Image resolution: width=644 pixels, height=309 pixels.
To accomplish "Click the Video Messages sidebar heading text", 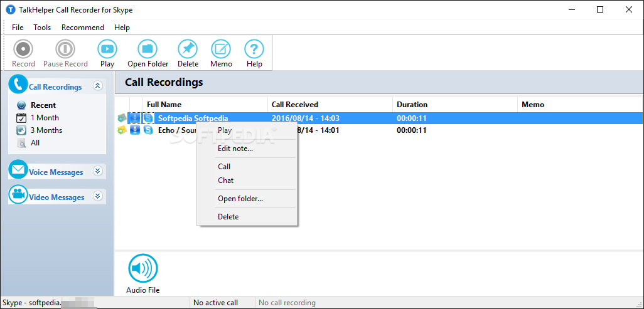I will (x=56, y=197).
